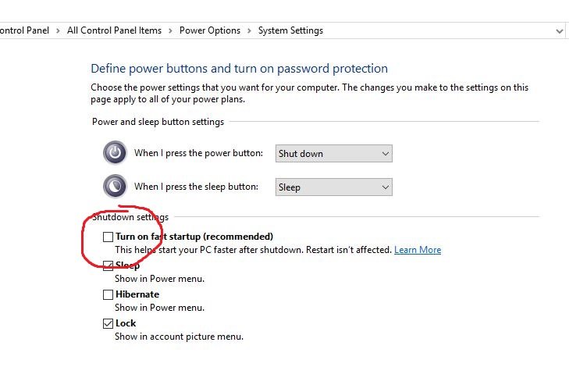Click the sleep button moon icon
Viewport: 569px width, 392px height.
[x=115, y=187]
